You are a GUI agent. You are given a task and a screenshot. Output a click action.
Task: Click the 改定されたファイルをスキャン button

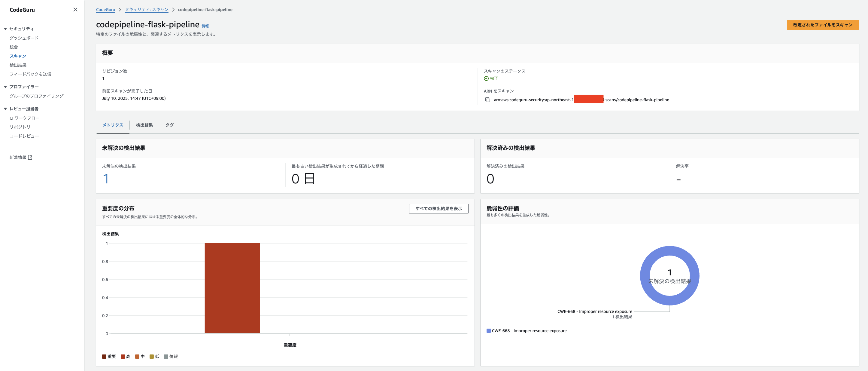(x=823, y=25)
